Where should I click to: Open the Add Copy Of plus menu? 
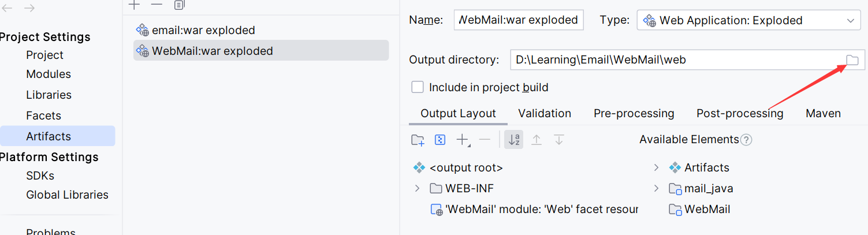pyautogui.click(x=463, y=140)
